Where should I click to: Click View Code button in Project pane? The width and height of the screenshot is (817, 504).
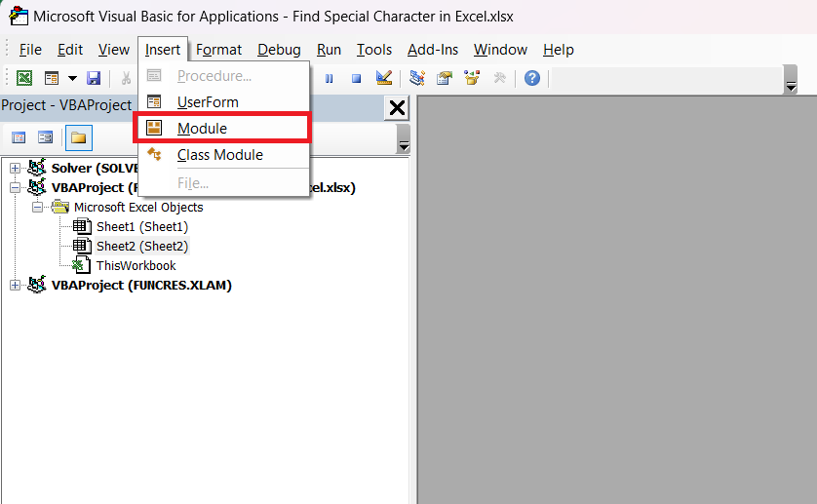[x=19, y=137]
